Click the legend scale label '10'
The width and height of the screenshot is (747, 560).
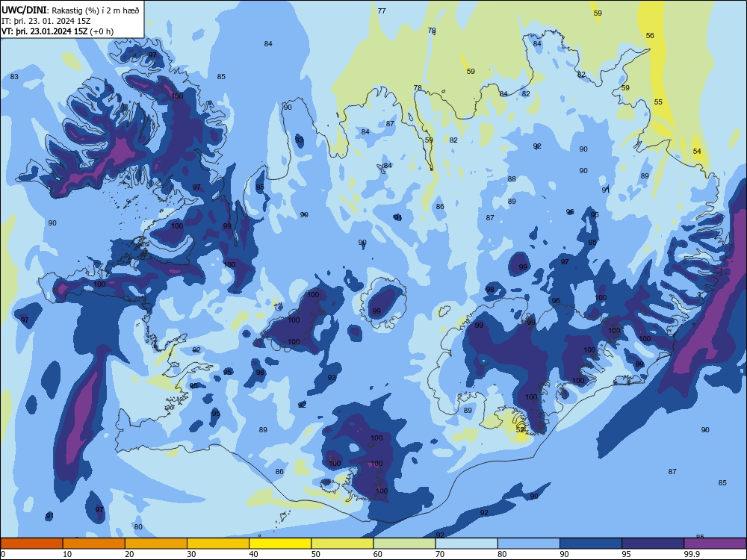(x=67, y=554)
